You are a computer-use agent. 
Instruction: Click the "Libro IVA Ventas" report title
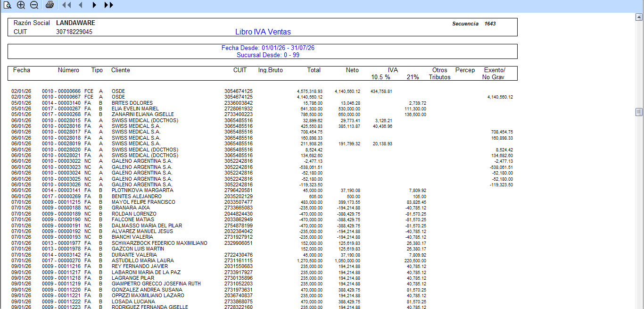click(x=263, y=32)
